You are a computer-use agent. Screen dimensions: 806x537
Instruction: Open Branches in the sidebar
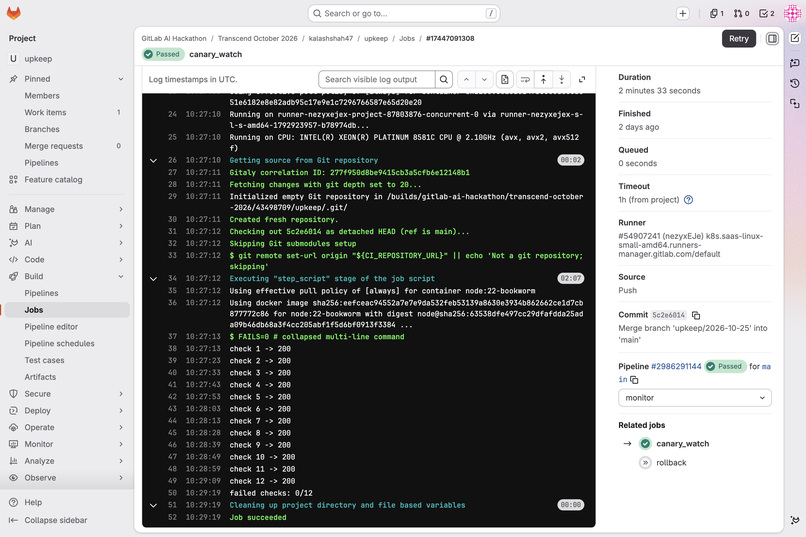tap(67, 129)
